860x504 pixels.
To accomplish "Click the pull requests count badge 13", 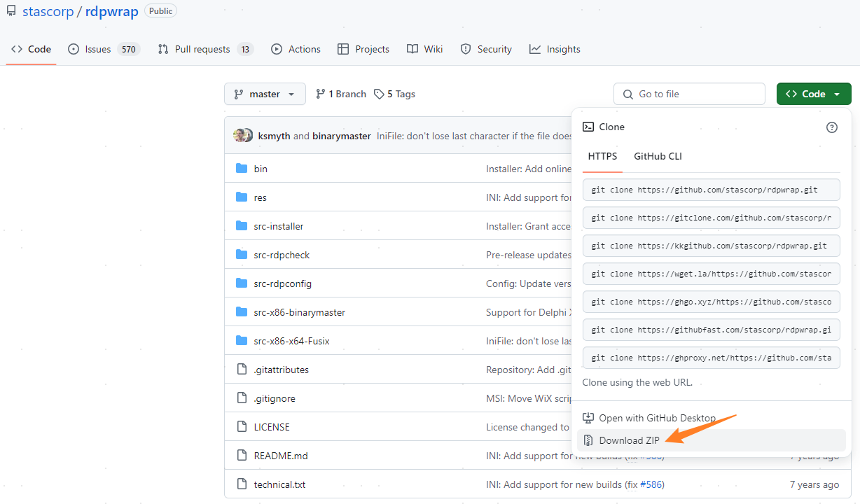I will 245,49.
